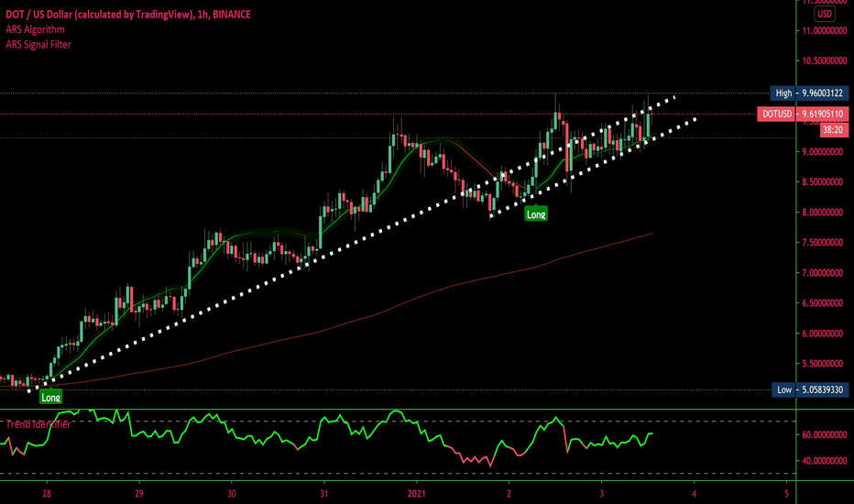The image size is (854, 504).
Task: Click the 5 date label on time axis
Action: tap(786, 494)
